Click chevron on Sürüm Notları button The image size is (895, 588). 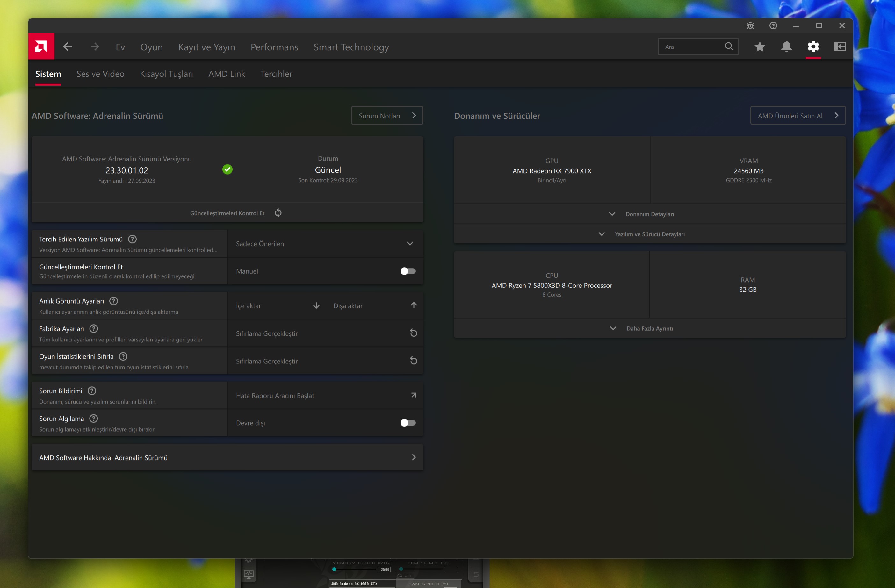414,115
